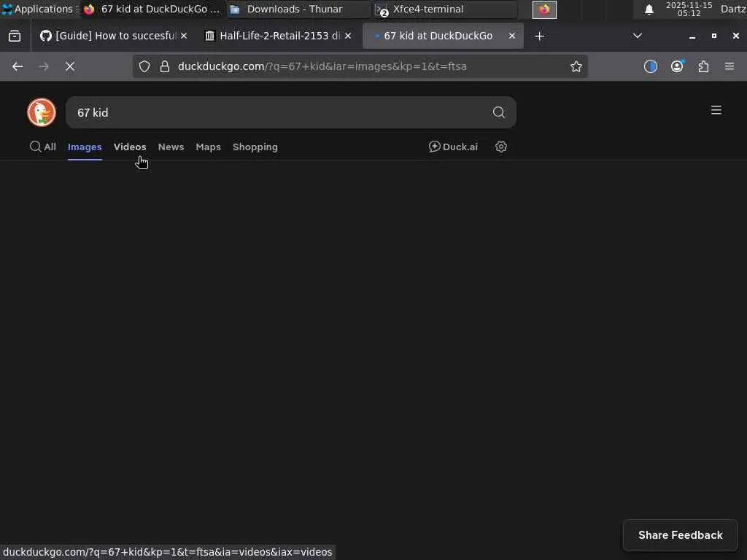Switch to the Videos tab
This screenshot has width=747, height=560.
pos(130,147)
